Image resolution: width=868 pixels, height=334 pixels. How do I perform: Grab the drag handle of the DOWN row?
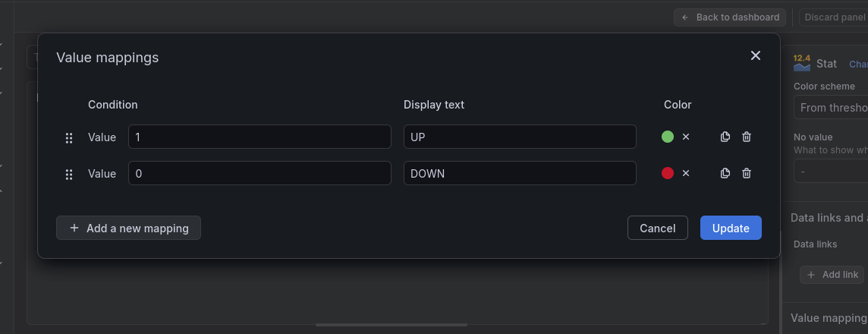point(69,175)
